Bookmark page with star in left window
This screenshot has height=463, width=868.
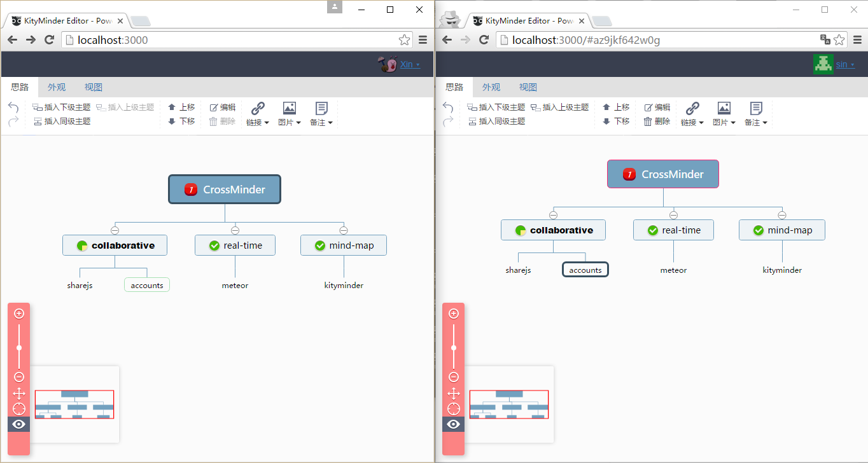pos(404,40)
